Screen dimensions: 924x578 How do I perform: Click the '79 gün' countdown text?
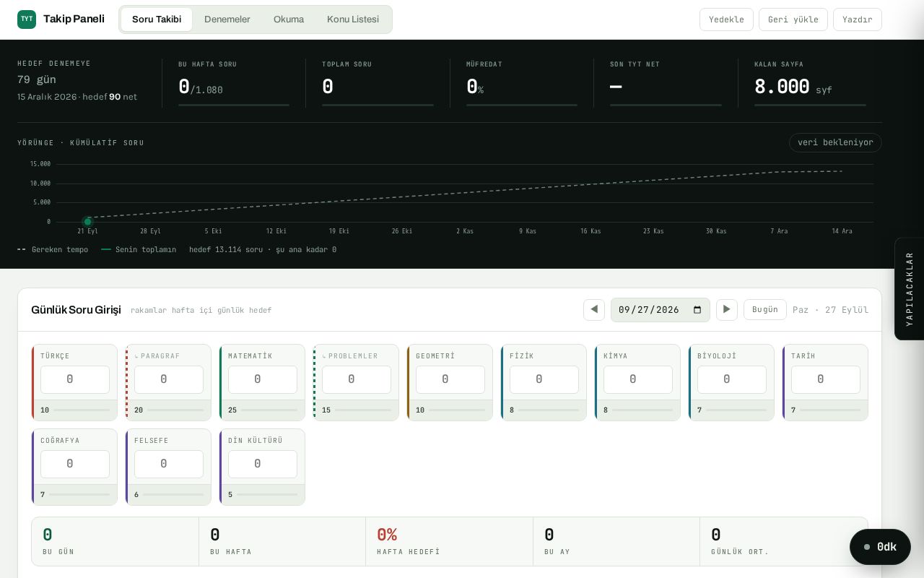pos(37,79)
